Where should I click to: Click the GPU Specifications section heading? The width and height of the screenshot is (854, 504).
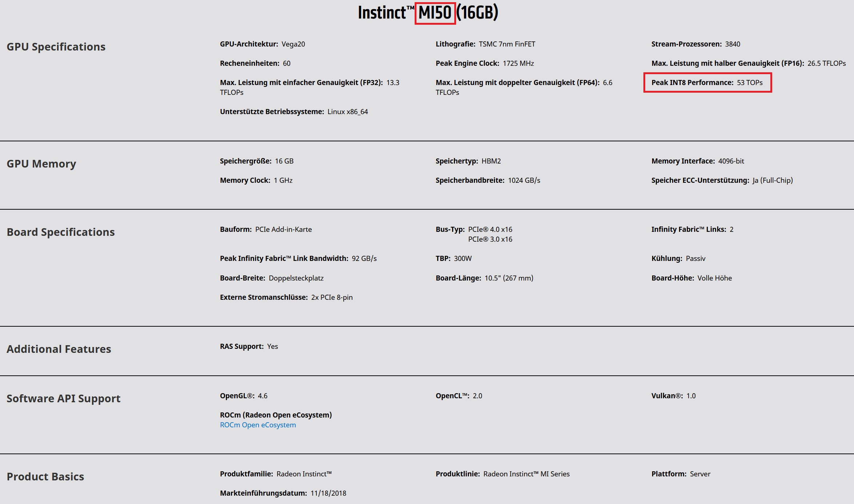coord(56,47)
